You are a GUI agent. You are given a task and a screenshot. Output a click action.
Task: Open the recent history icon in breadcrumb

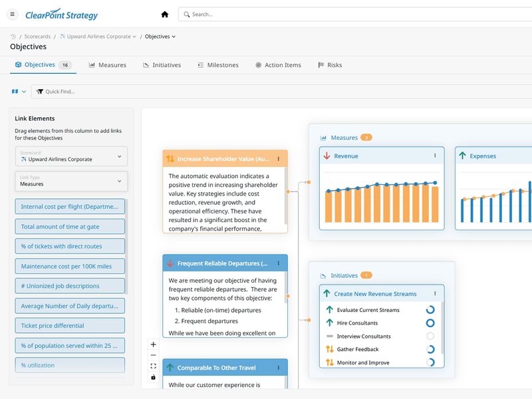13,37
